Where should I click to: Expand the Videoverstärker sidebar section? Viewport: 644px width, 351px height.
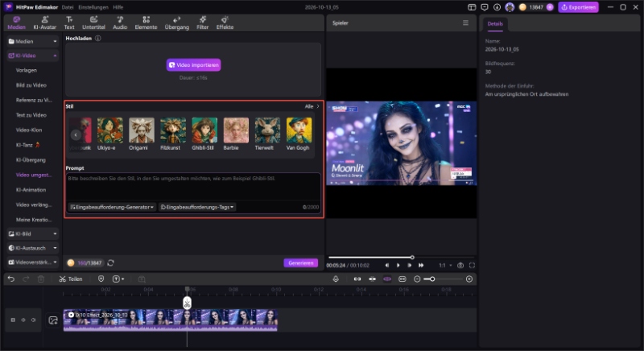[x=33, y=262]
